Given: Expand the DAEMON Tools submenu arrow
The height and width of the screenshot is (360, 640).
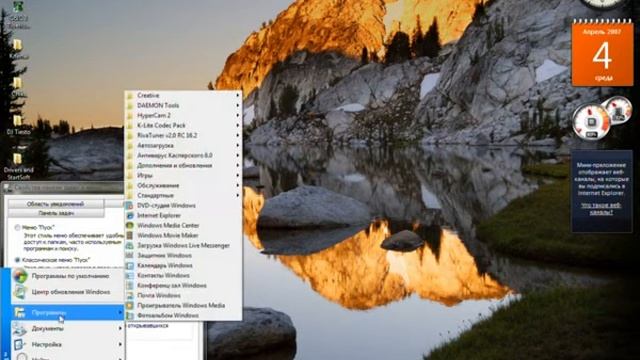Looking at the screenshot, I should [x=238, y=105].
